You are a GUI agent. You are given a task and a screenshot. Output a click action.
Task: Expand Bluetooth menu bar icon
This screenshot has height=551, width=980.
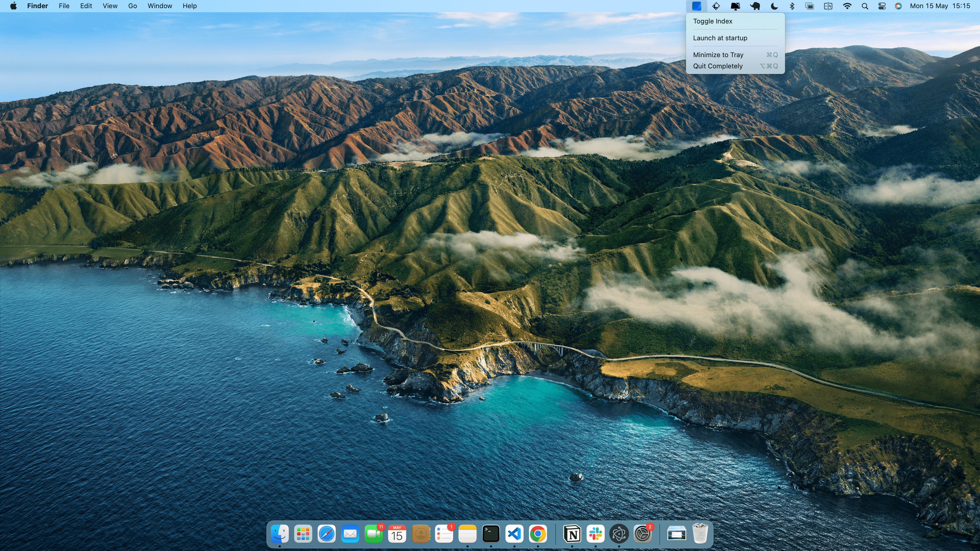792,6
